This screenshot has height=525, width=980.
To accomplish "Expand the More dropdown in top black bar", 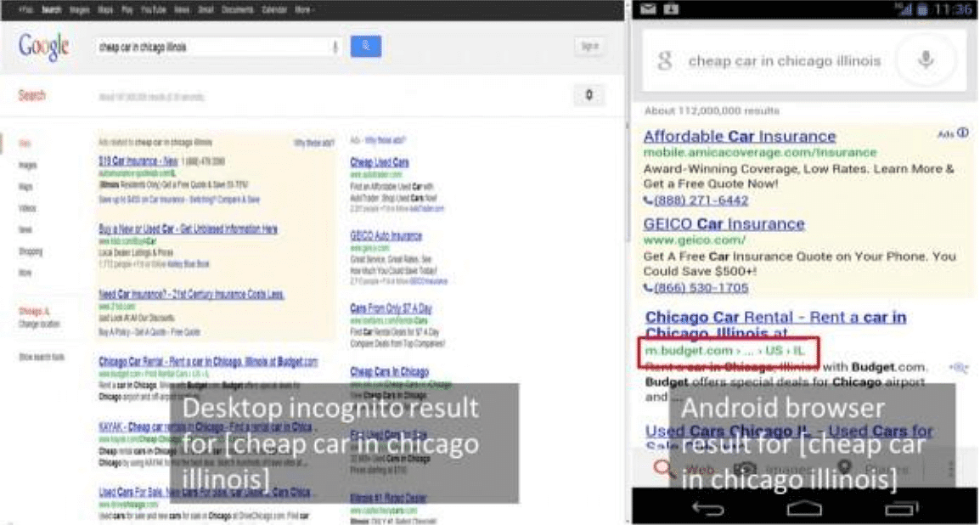I will pos(304,10).
